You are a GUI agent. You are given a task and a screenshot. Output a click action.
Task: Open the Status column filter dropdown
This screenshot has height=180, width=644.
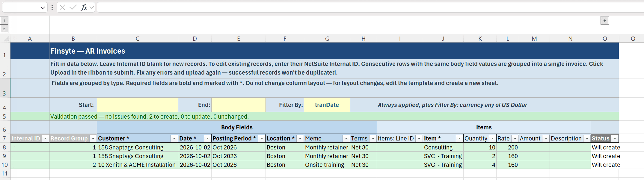(x=615, y=138)
